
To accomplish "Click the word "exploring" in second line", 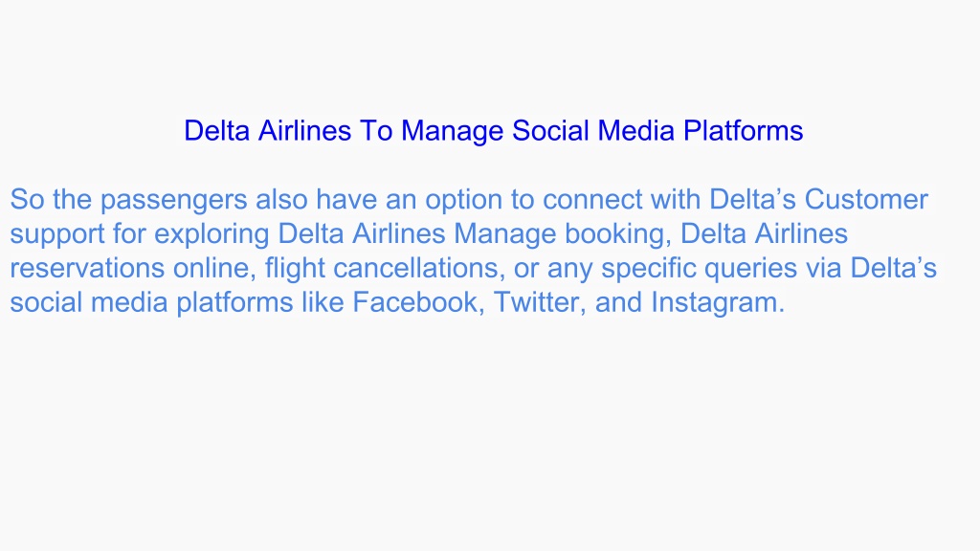I will [212, 234].
